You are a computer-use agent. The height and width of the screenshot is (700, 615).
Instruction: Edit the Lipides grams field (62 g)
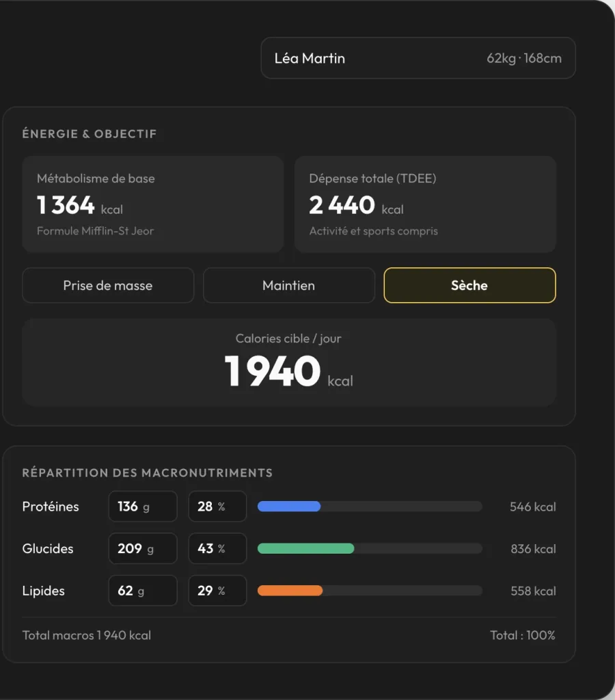click(143, 591)
